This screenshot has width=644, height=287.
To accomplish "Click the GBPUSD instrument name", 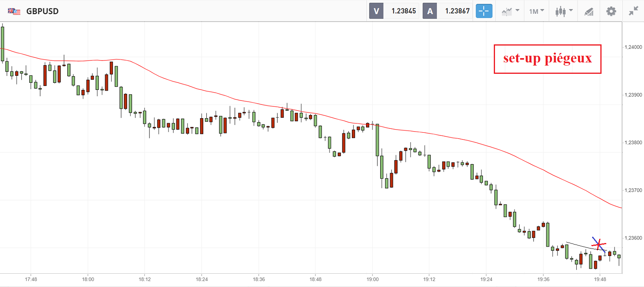I will tap(42, 11).
